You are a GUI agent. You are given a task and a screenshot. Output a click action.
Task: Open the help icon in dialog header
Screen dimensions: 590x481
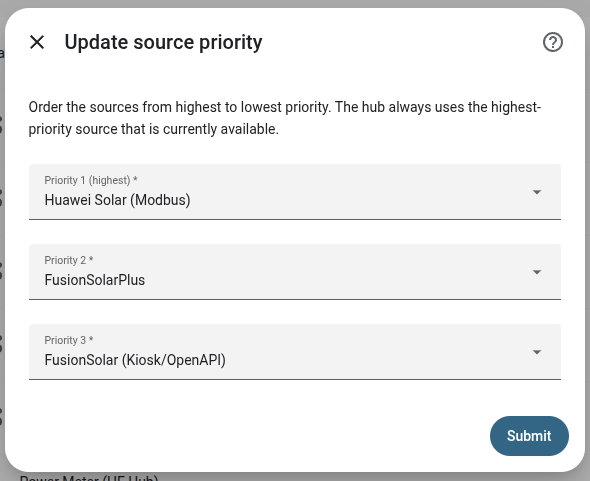coord(553,42)
